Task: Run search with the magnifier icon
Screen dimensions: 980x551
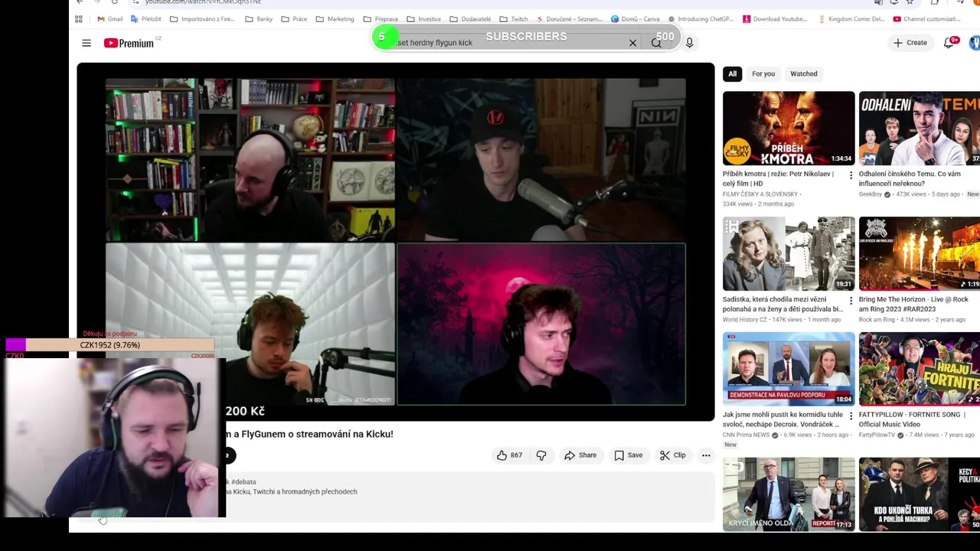Action: click(656, 43)
